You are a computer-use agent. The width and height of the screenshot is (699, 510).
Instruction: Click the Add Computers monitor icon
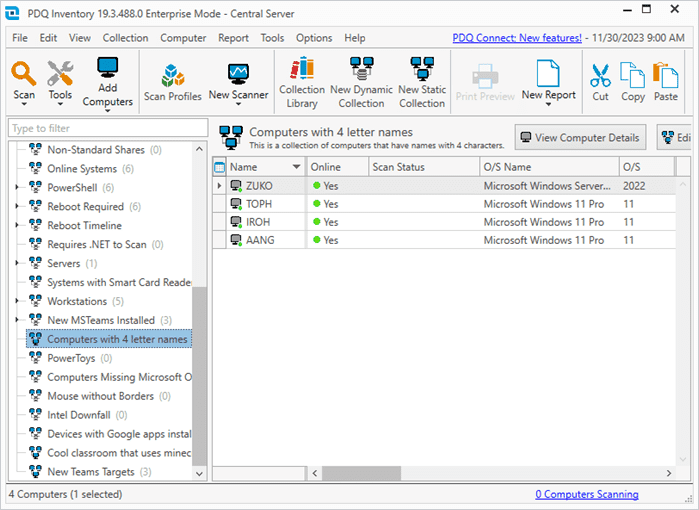pyautogui.click(x=107, y=68)
